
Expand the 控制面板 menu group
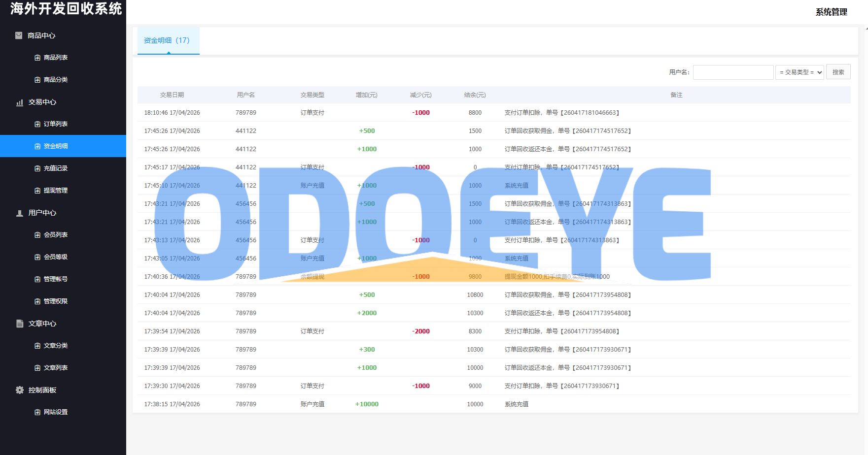(x=42, y=390)
